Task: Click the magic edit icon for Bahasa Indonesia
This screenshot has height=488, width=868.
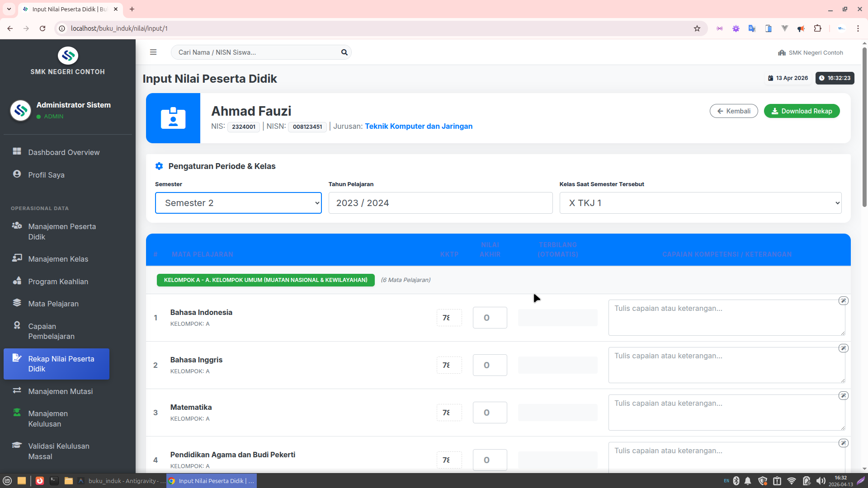Action: point(843,301)
